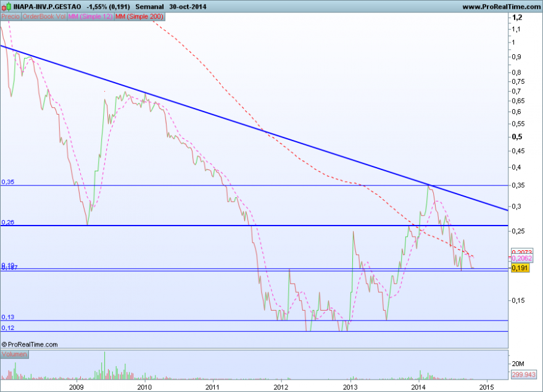
Task: Select the MM (Simple 12) tab
Action: click(x=90, y=17)
